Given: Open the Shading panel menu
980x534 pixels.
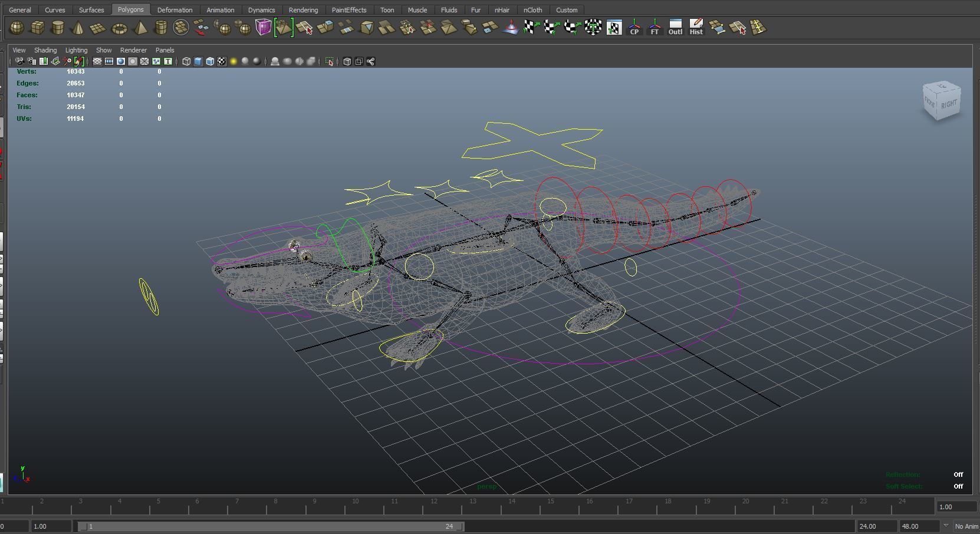Looking at the screenshot, I should click(x=45, y=50).
